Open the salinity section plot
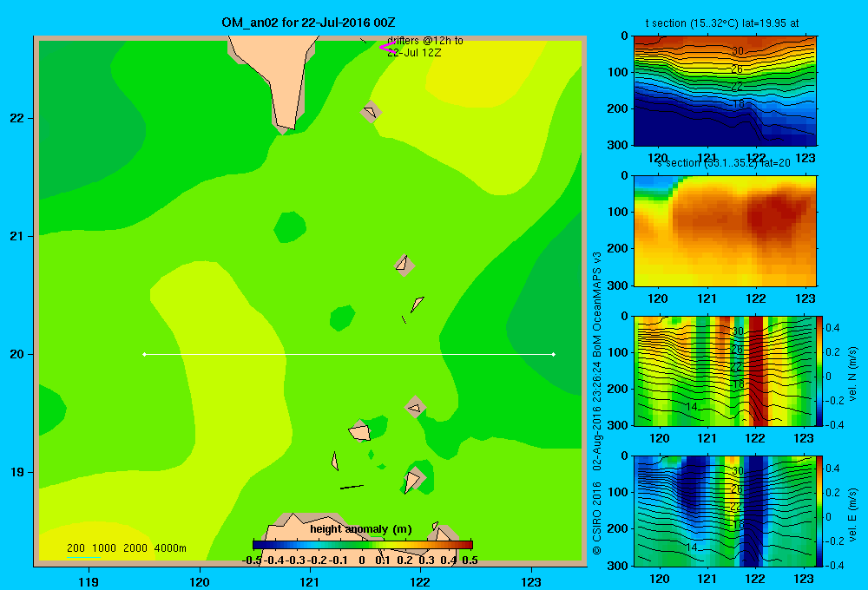Image resolution: width=868 pixels, height=590 pixels. 725,231
